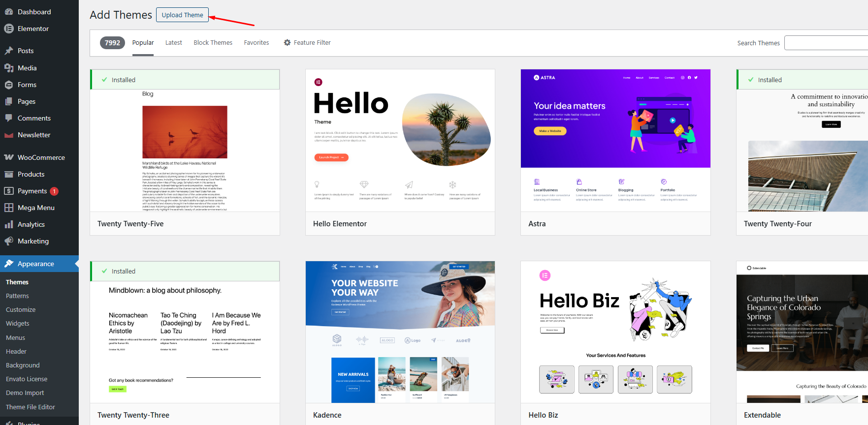Screen dimensions: 868x425
Task: Click the Elementor logo icon in sidebar
Action: pos(9,29)
